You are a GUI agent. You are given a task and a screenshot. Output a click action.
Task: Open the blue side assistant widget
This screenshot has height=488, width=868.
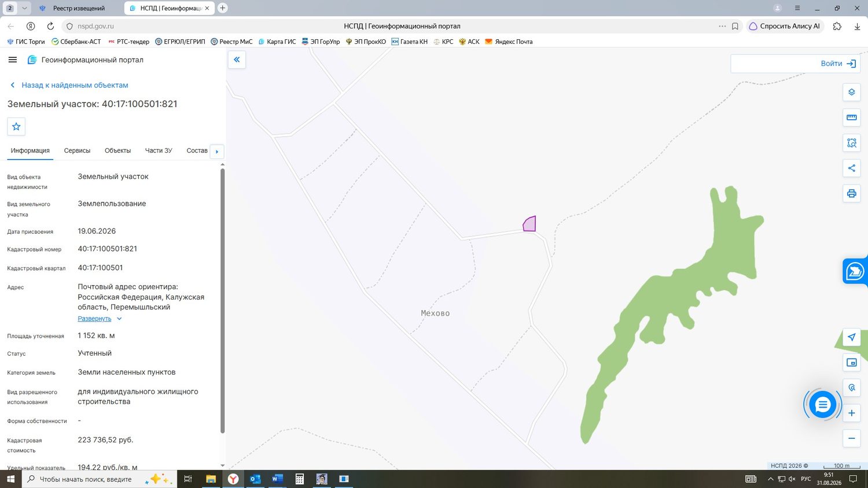(855, 271)
